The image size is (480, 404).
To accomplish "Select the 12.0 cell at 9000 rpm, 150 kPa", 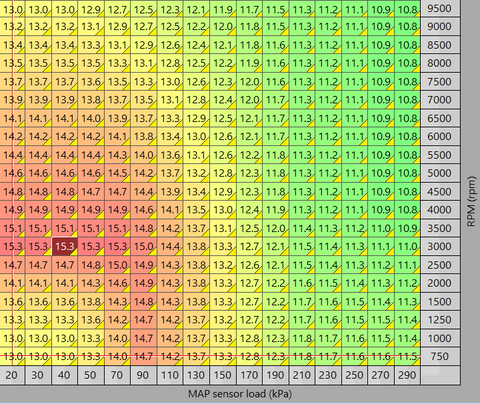I will point(223,26).
